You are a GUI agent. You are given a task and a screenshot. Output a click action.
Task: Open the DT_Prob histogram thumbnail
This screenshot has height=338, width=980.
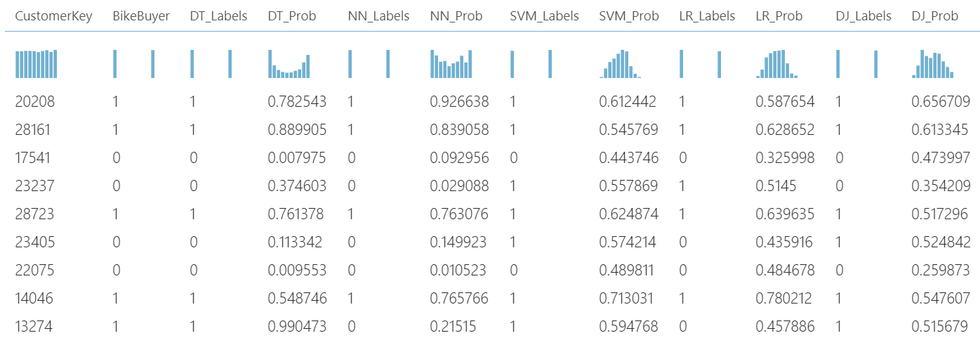[x=288, y=64]
